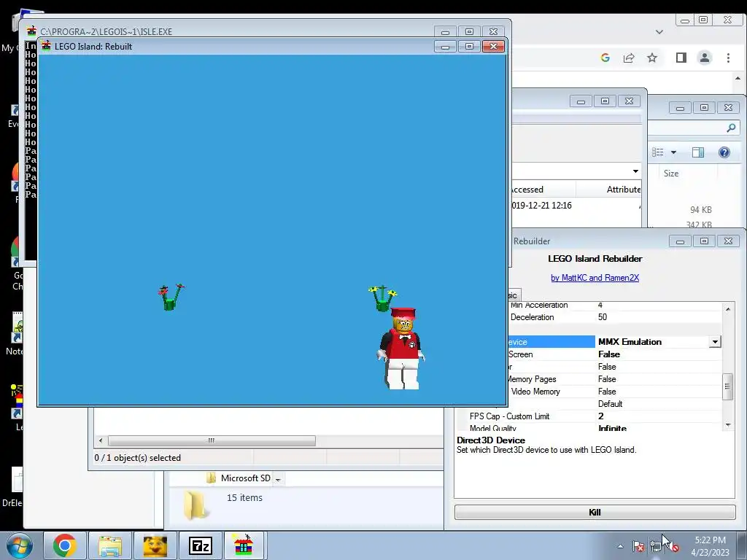Toggle the Screen property False value

(609, 354)
